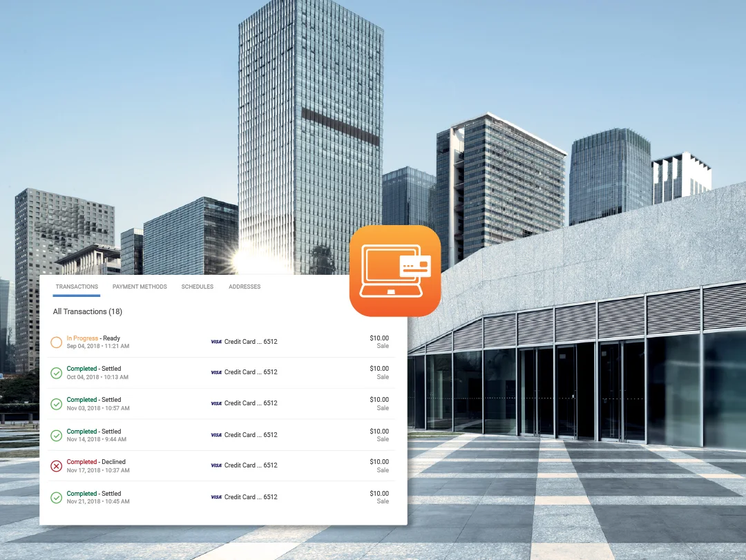Click the orange In Progress status icon
746x560 pixels.
tap(58, 341)
